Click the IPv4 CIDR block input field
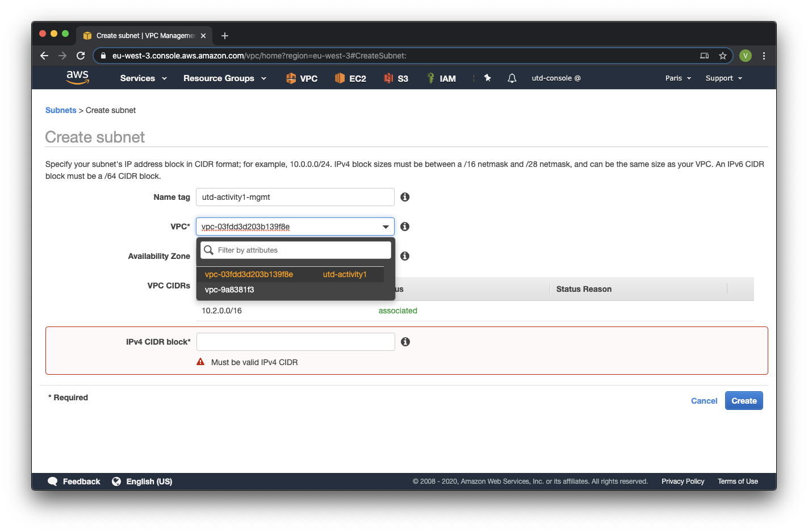The height and width of the screenshot is (532, 808). click(x=296, y=342)
